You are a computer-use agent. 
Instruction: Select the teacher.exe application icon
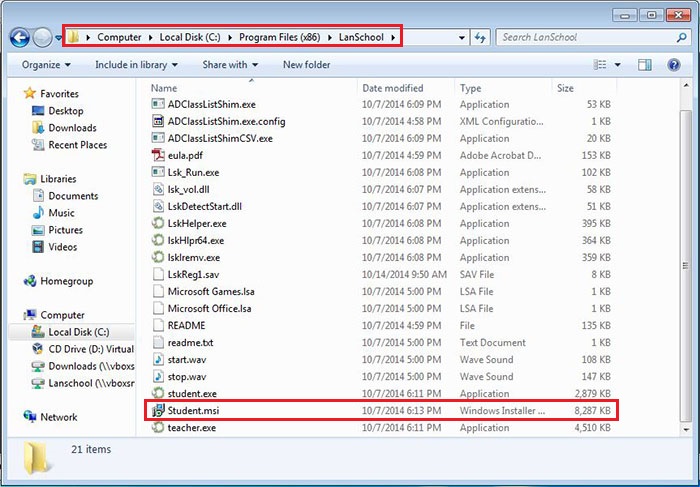click(x=158, y=427)
